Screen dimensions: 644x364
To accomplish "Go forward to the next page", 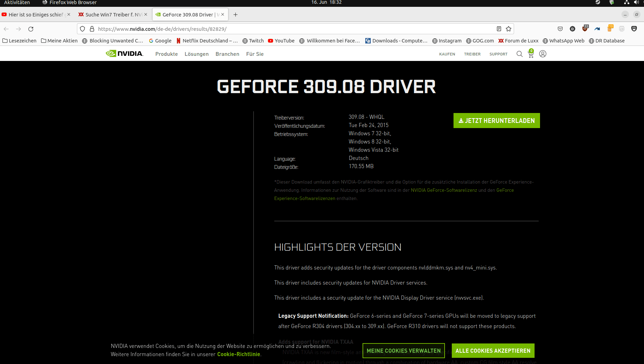I will coord(18,29).
